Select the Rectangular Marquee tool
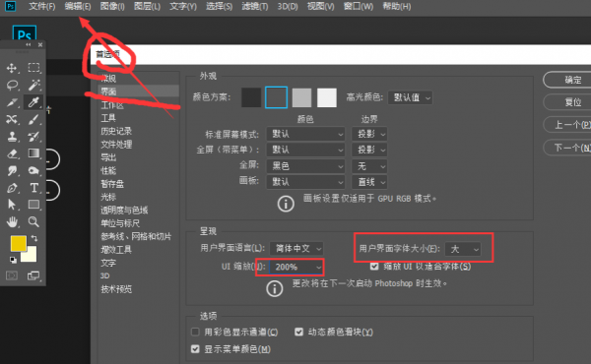Screen dimensions: 591x364 pyautogui.click(x=33, y=68)
